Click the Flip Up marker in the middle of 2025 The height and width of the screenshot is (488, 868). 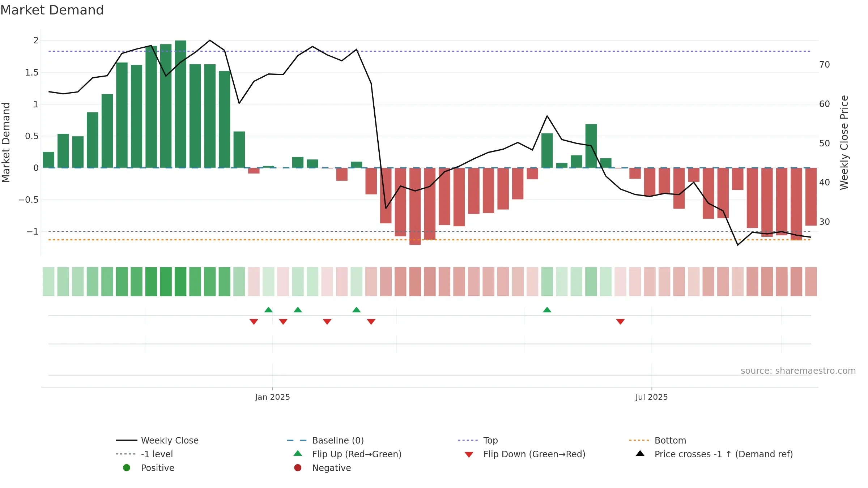(x=547, y=310)
